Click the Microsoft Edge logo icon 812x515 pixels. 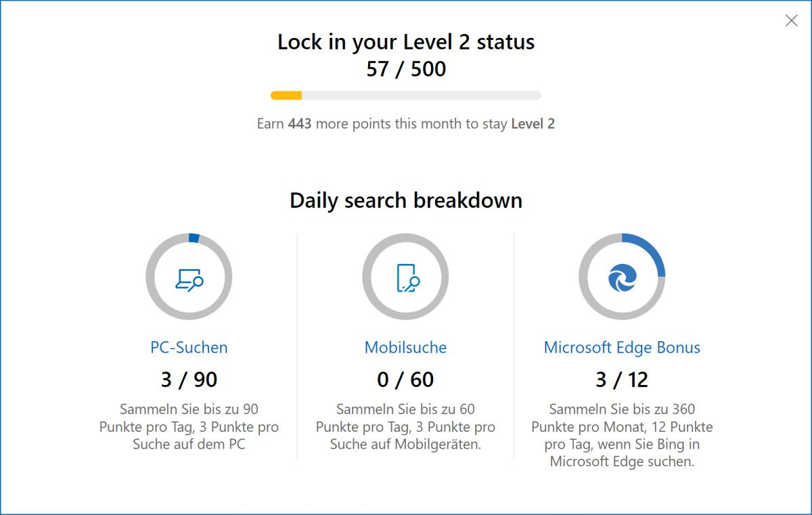(x=622, y=277)
